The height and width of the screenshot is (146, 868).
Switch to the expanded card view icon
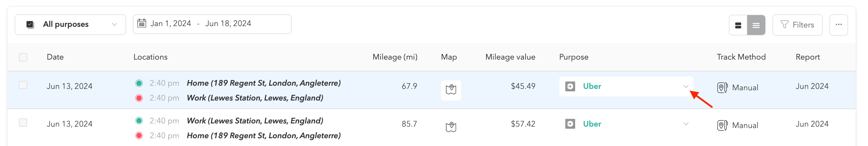[x=738, y=25]
